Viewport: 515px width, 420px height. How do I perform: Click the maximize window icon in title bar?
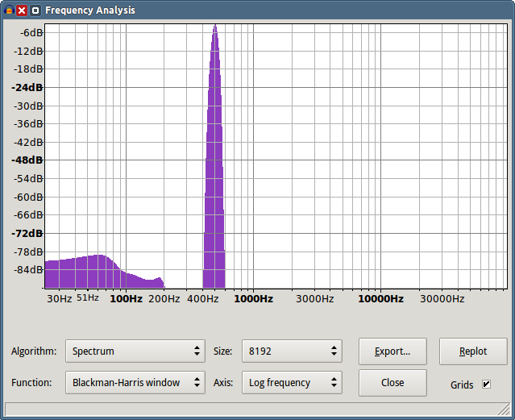tap(35, 10)
